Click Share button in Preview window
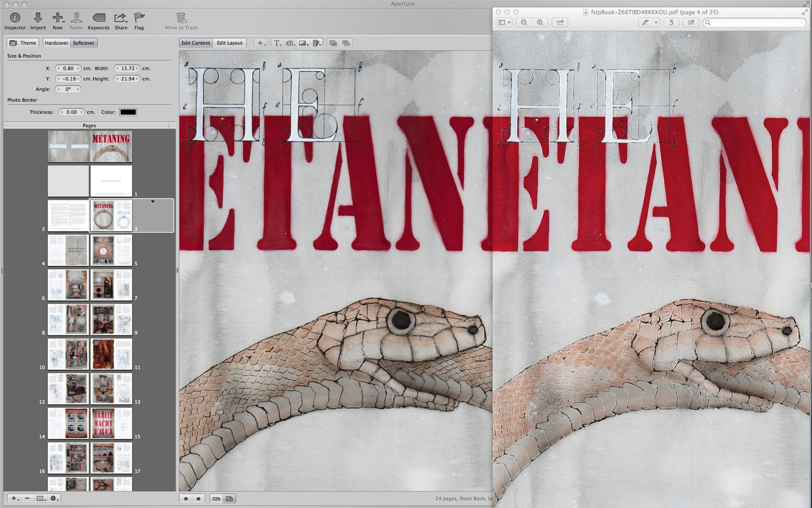Image resolution: width=812 pixels, height=508 pixels. pyautogui.click(x=560, y=23)
